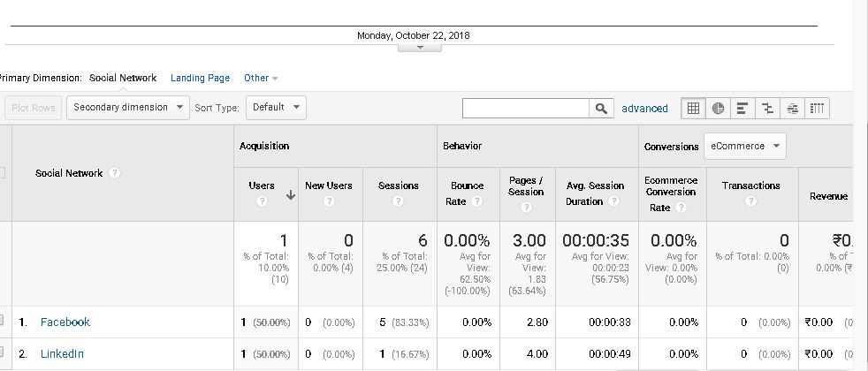This screenshot has width=868, height=371.
Task: Open the Sort Type Default dropdown
Action: coord(276,108)
